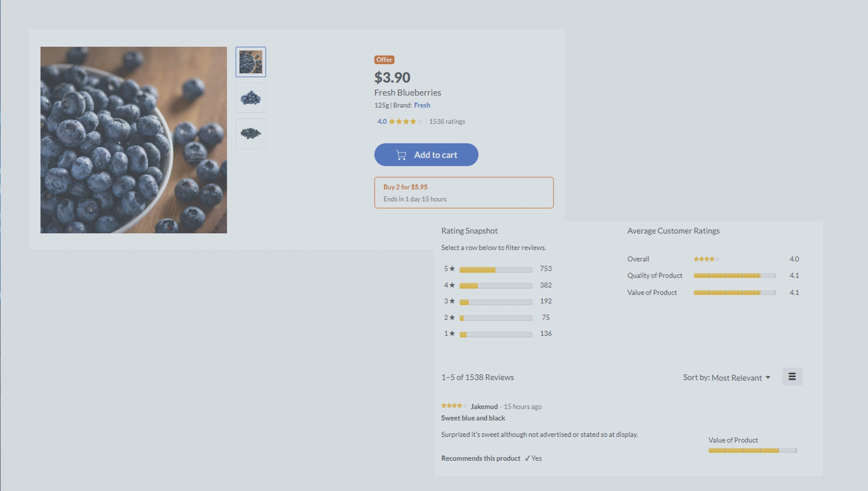Click the Quality of Product rating bar
Viewport: 868px width, 491px height.
734,275
